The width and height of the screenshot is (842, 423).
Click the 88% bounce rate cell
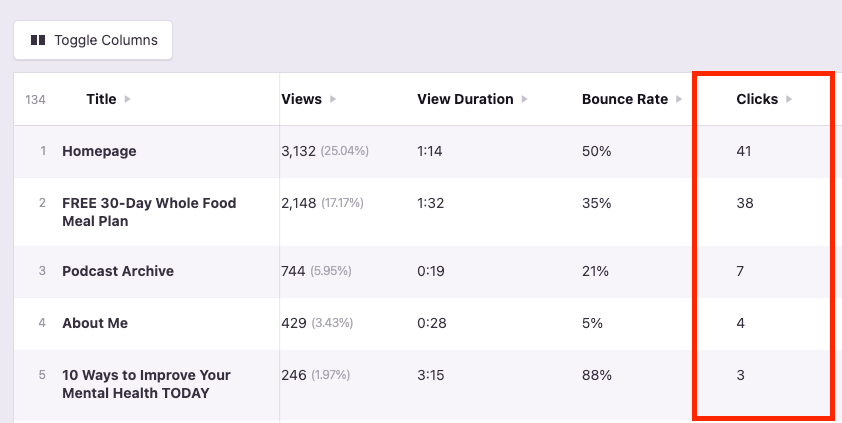click(597, 375)
